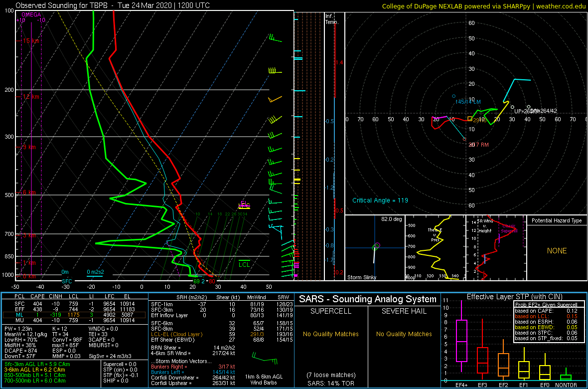The height and width of the screenshot is (389, 588).
Task: Click the CAPE column header
Action: click(x=37, y=297)
